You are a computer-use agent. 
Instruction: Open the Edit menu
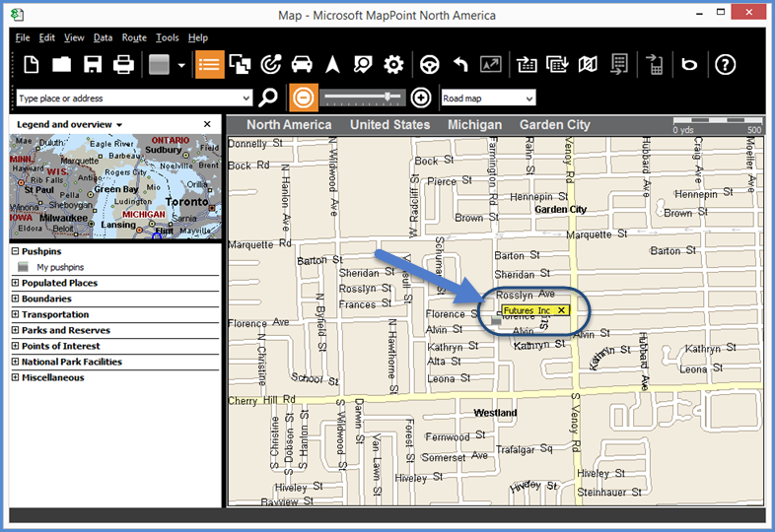[x=47, y=37]
